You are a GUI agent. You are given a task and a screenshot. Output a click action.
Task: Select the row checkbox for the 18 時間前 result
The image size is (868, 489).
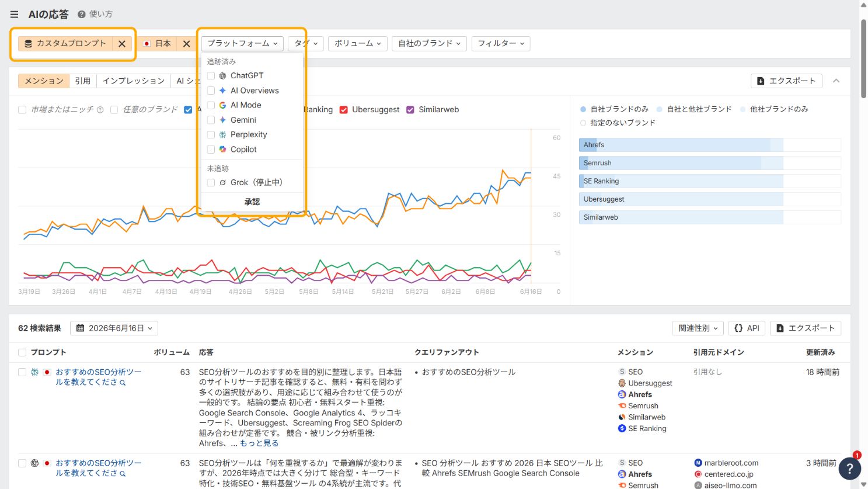pyautogui.click(x=22, y=372)
